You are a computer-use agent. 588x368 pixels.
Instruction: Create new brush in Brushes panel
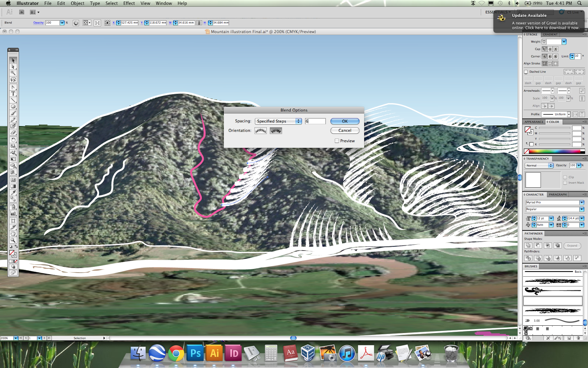(x=569, y=338)
